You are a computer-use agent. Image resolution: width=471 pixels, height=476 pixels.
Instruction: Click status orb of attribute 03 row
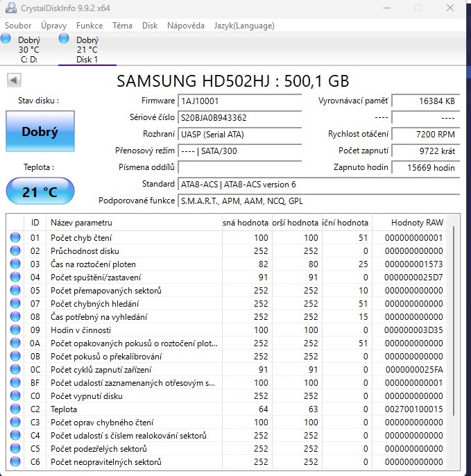pyautogui.click(x=15, y=264)
